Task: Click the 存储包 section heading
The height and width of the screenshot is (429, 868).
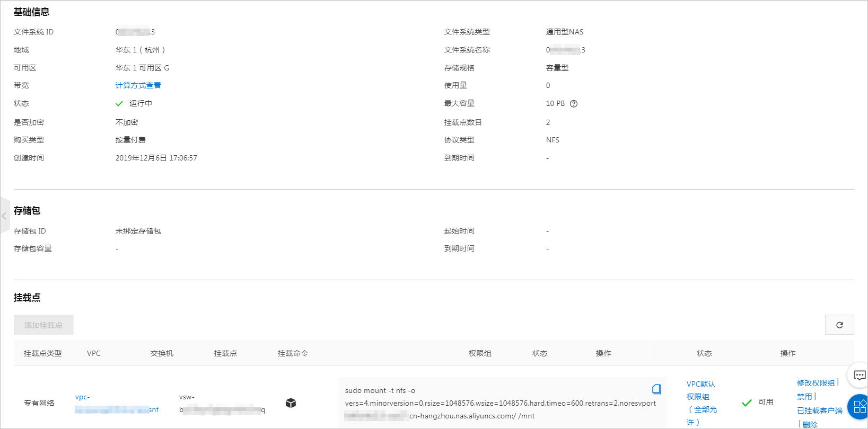Action: (27, 210)
